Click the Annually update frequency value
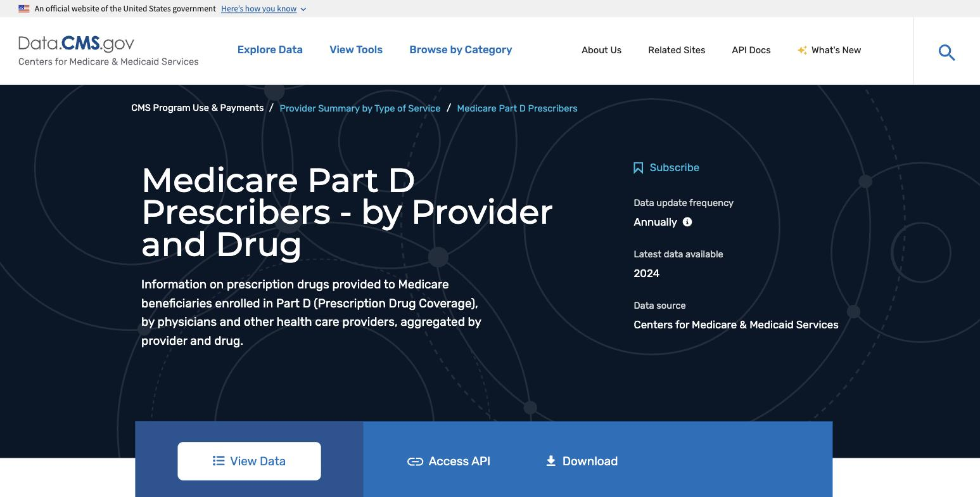Screen dimensions: 980x497 click(655, 222)
